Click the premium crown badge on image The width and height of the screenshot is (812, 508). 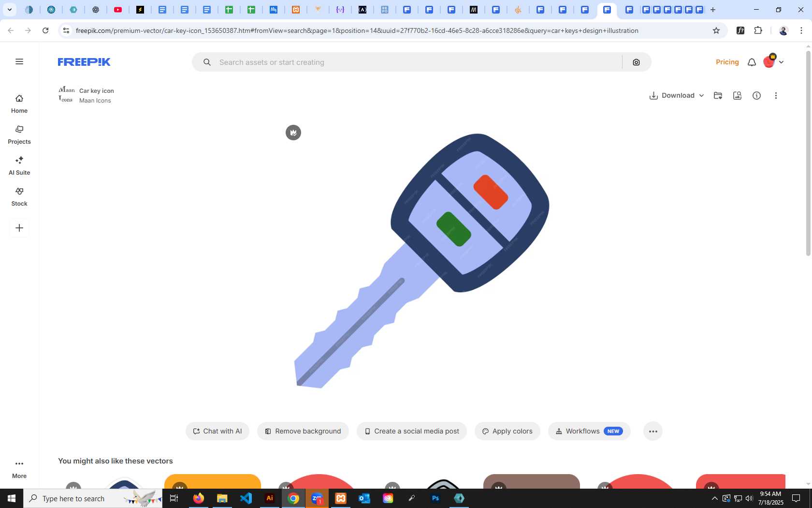[293, 133]
